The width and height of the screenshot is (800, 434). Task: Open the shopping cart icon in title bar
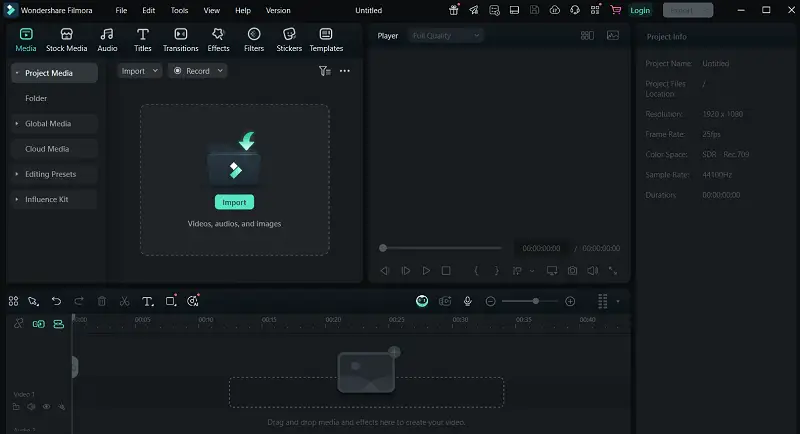click(615, 9)
